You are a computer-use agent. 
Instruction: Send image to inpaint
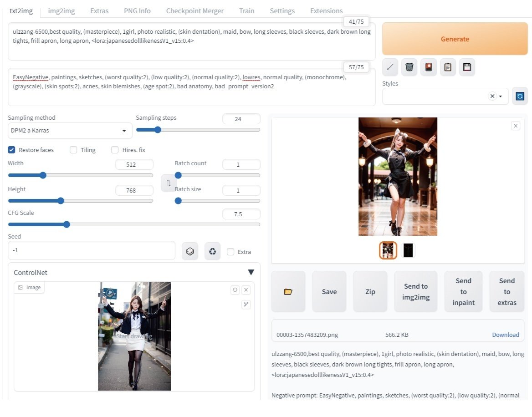[x=464, y=291]
